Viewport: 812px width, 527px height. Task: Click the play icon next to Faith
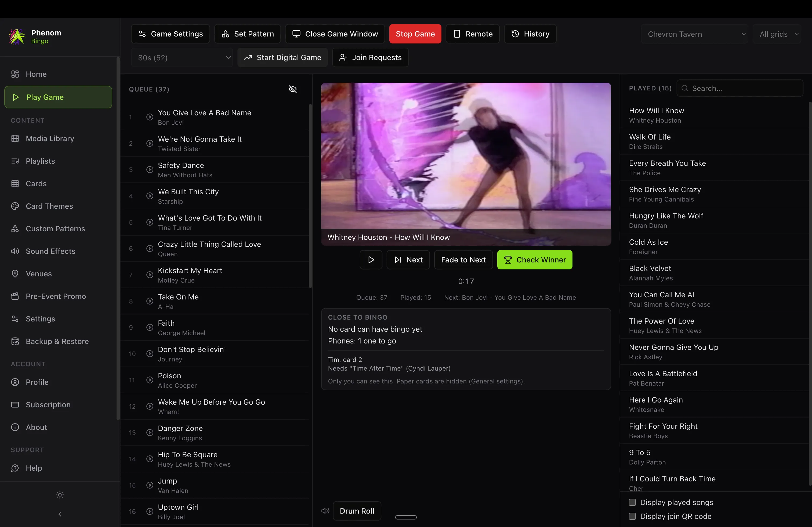pos(150,327)
